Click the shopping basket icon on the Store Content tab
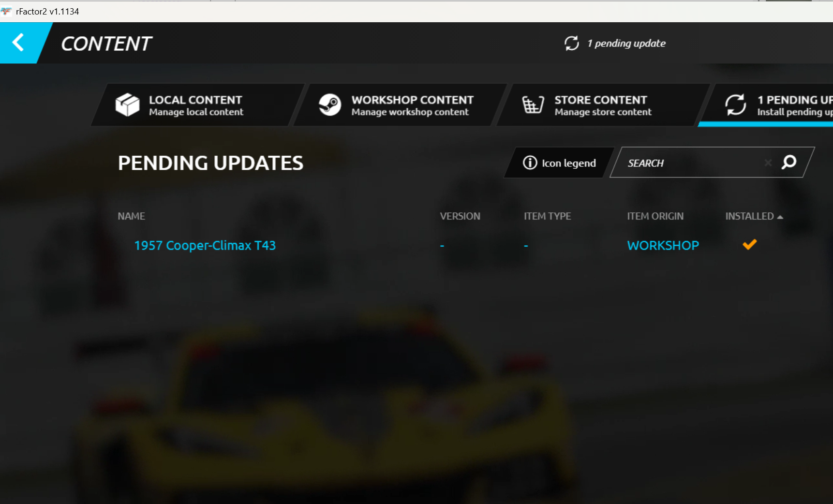The height and width of the screenshot is (504, 833). click(x=533, y=104)
